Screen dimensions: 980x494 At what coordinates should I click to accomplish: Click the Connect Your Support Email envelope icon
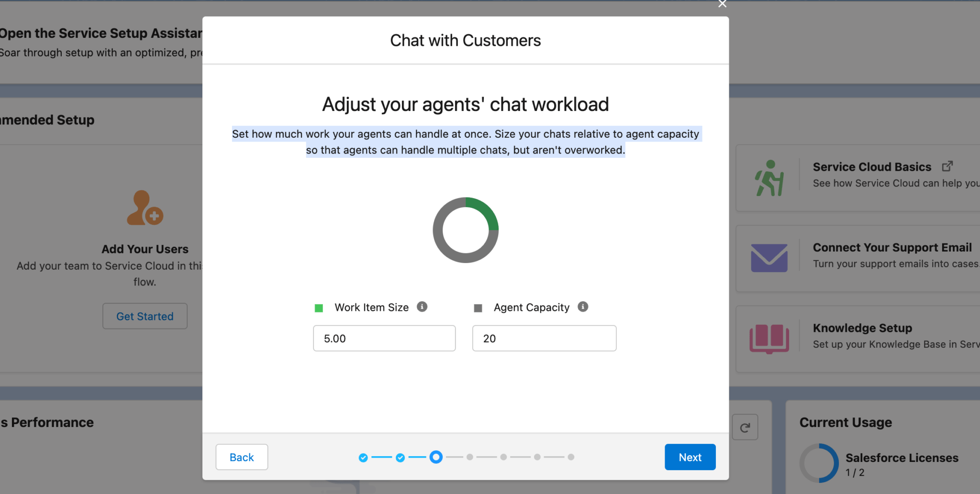[x=768, y=257]
